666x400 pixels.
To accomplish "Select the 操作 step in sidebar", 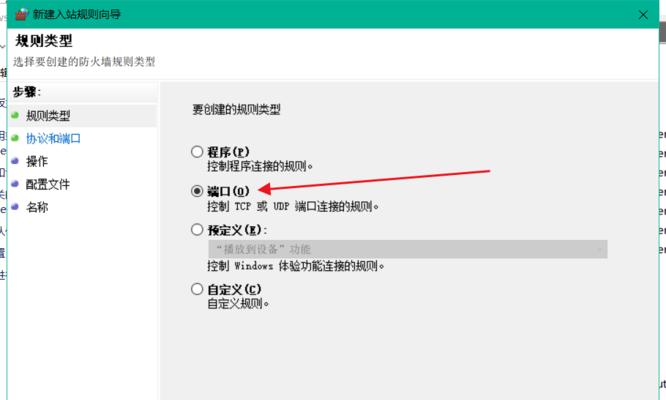I will pyautogui.click(x=37, y=161).
